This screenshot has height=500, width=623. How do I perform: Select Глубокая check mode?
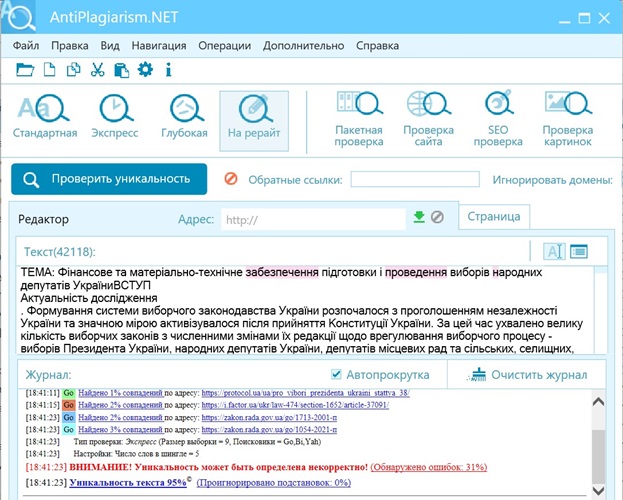184,116
